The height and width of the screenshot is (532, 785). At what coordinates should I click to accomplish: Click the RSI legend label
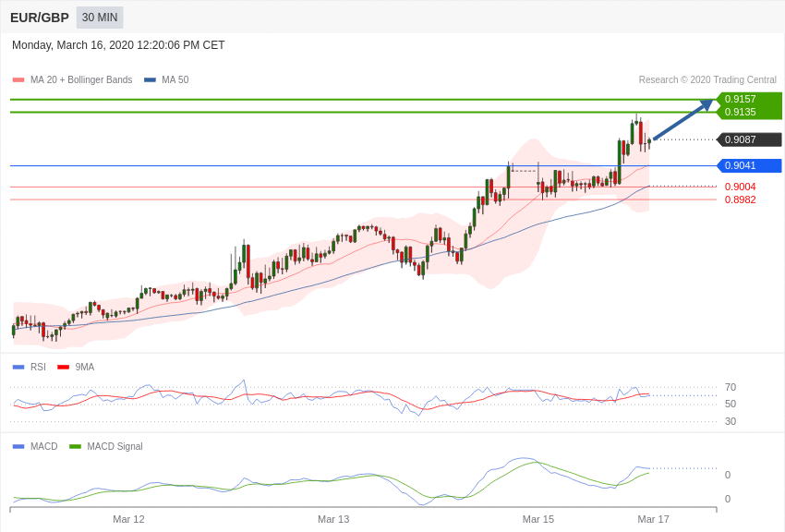click(x=38, y=367)
